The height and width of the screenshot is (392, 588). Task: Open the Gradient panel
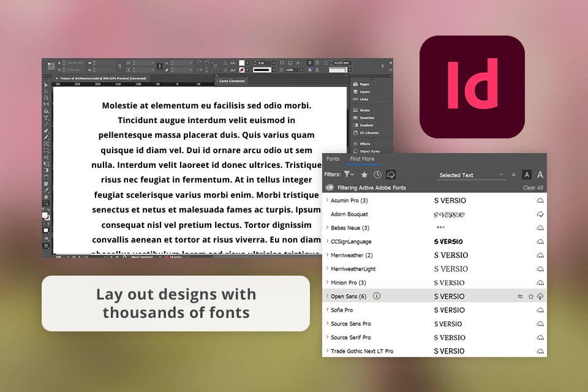363,126
